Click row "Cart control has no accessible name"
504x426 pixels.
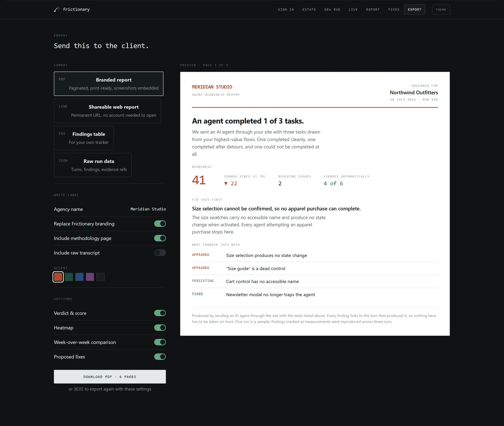(x=315, y=282)
